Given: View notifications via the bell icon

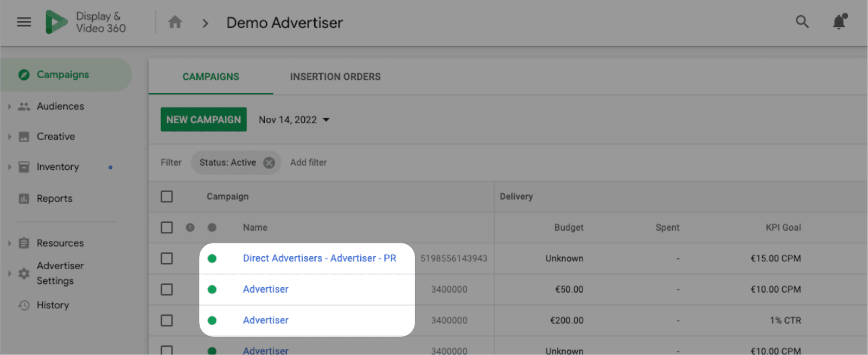Looking at the screenshot, I should [x=839, y=22].
